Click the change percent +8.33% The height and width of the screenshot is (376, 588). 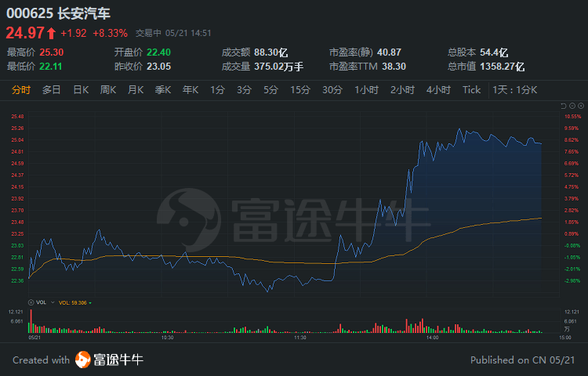(111, 34)
